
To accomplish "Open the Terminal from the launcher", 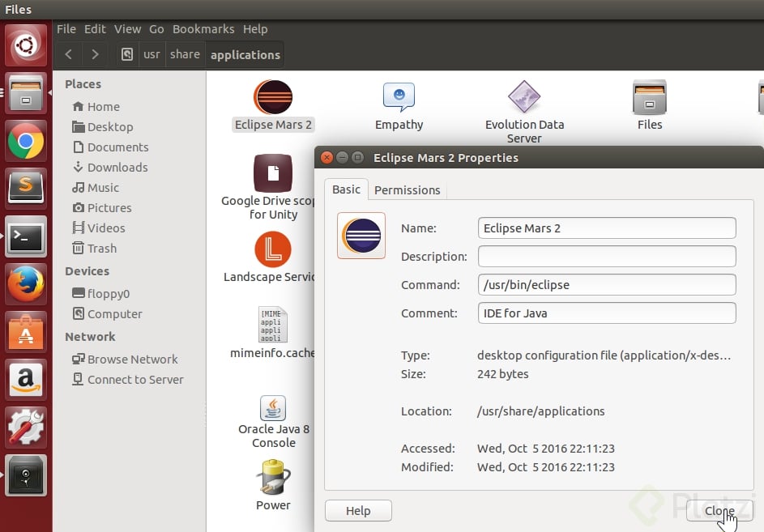I will tap(26, 236).
